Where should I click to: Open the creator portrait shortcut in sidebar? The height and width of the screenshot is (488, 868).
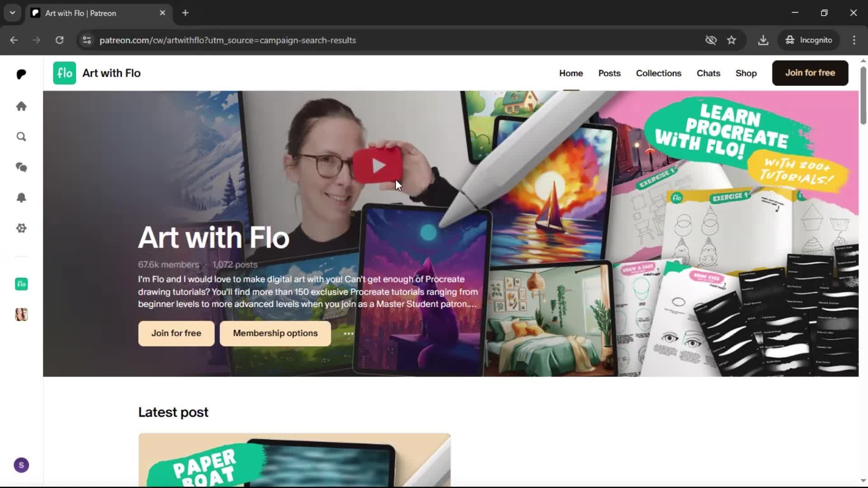click(x=21, y=314)
